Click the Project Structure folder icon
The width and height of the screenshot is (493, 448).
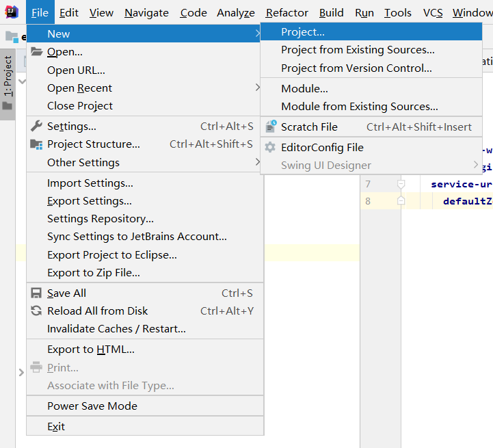[x=36, y=144]
